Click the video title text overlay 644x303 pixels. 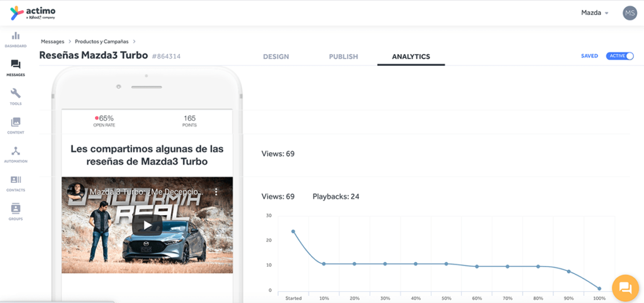click(147, 192)
